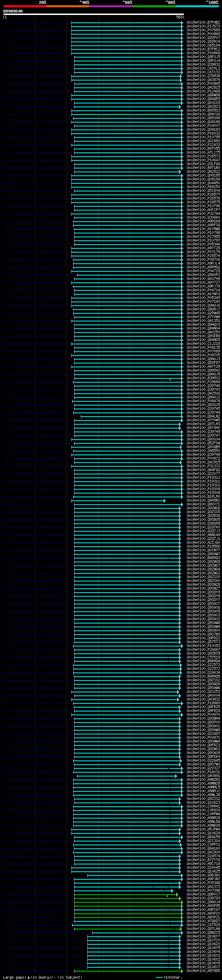Select hit UniRef100_C0PPY1
The width and height of the screenshot is (222, 980).
click(x=203, y=844)
